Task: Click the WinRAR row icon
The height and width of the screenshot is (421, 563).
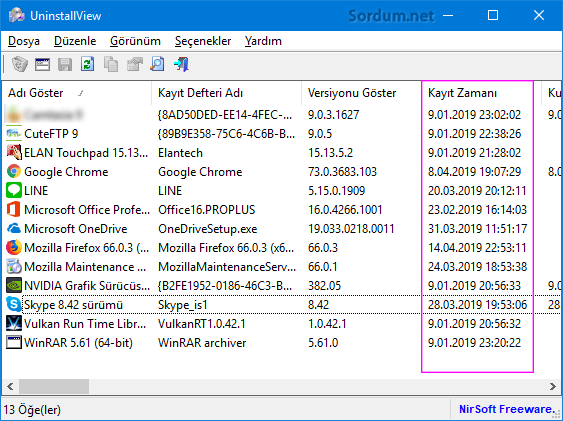Action: coord(14,343)
